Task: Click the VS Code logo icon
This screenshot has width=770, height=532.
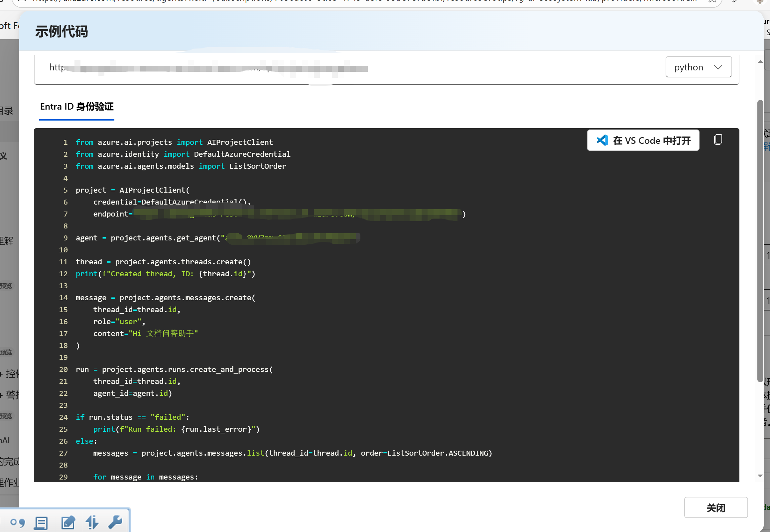Action: 602,140
